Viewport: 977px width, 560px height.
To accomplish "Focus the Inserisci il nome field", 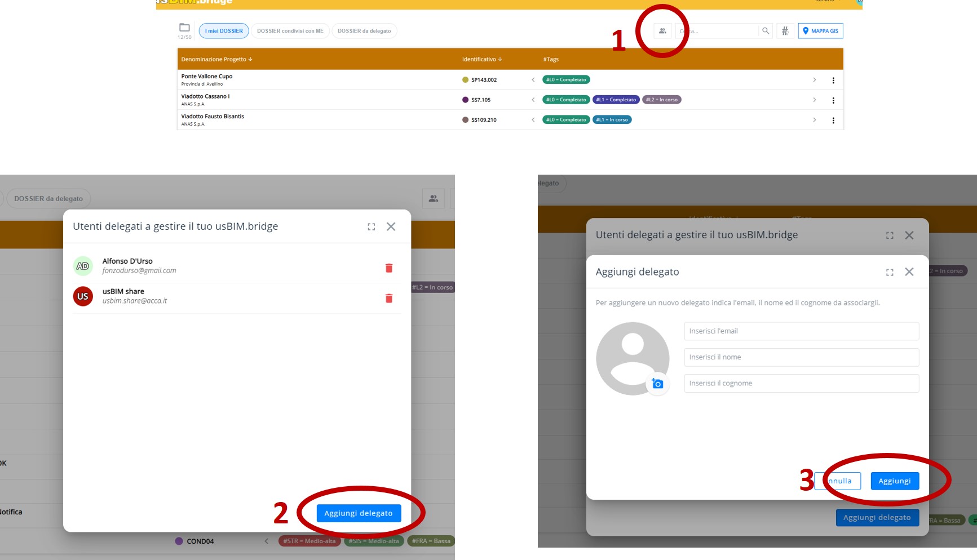I will pos(801,357).
